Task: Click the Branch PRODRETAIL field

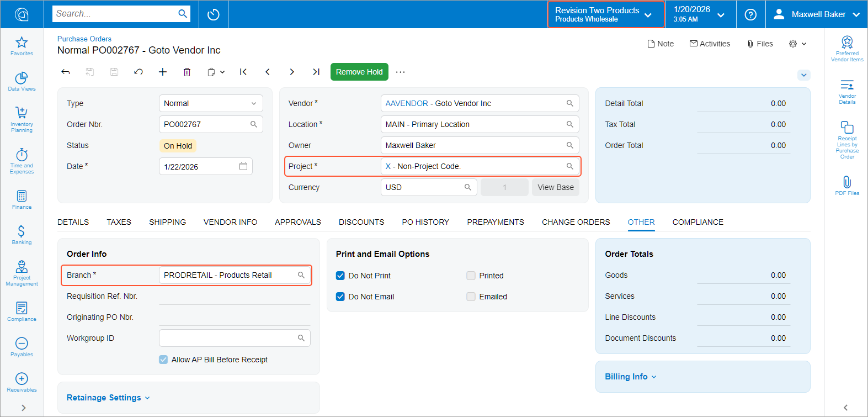Action: (x=235, y=275)
